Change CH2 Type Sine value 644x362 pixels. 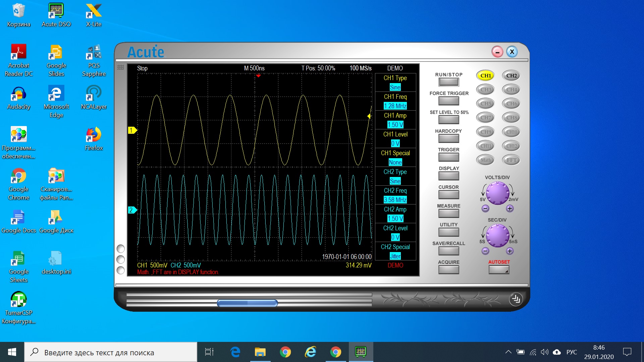(x=395, y=181)
